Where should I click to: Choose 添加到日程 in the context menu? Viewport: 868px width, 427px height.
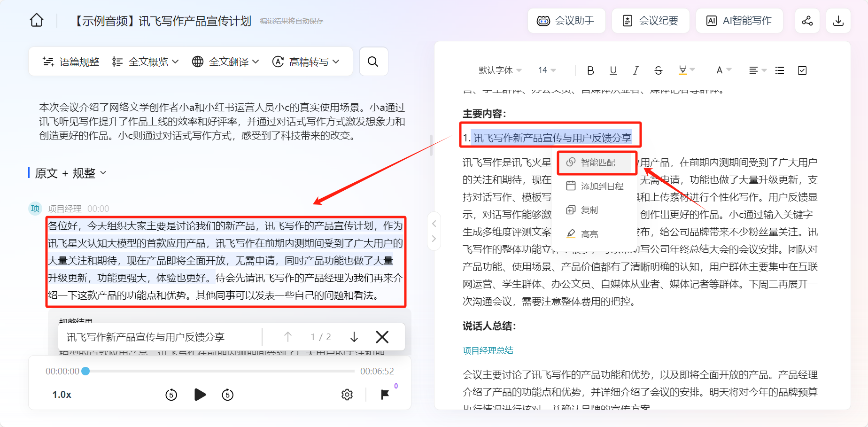tap(602, 186)
